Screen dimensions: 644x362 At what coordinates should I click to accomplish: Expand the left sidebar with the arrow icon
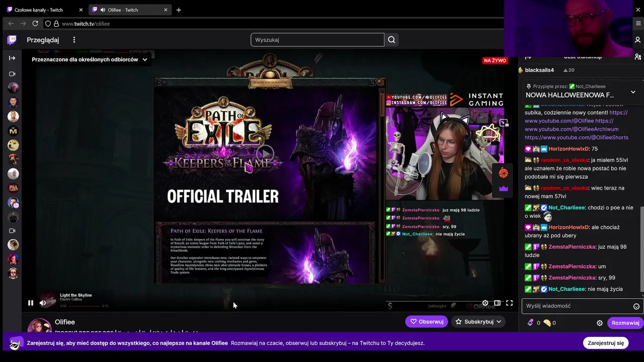click(x=12, y=58)
